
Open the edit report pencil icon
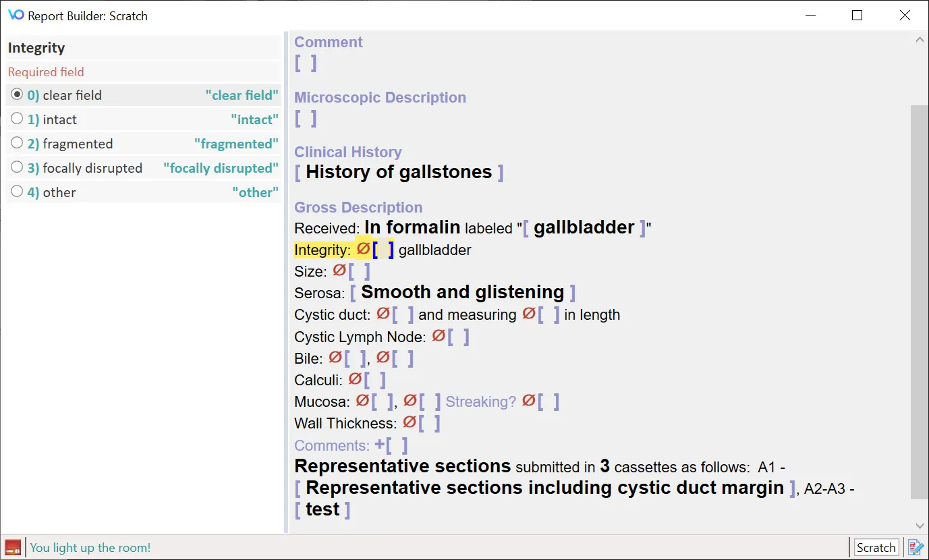[915, 547]
